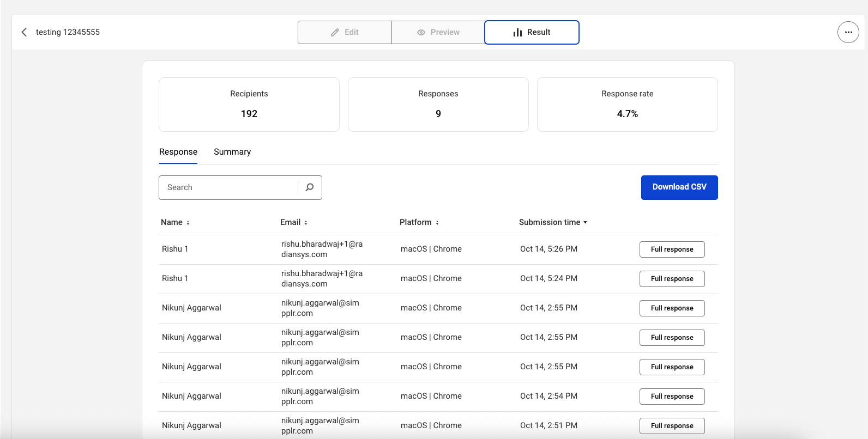Sort by Name column arrows
The height and width of the screenshot is (439, 868).
click(188, 223)
